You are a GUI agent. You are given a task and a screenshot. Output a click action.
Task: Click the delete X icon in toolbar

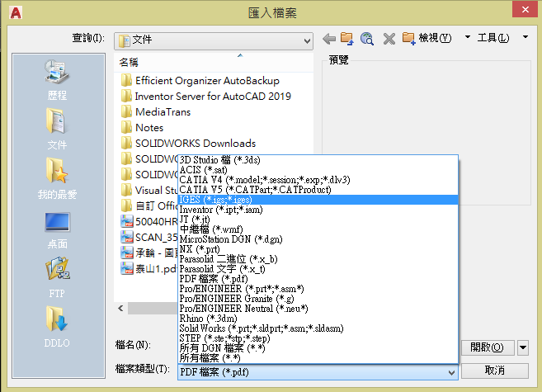[x=389, y=39]
